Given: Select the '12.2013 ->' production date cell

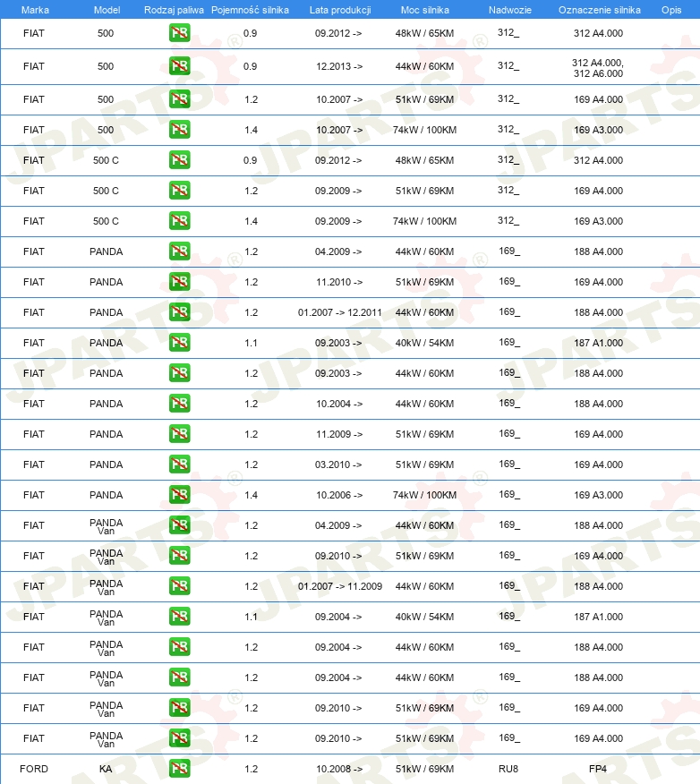Looking at the screenshot, I should 339,66.
